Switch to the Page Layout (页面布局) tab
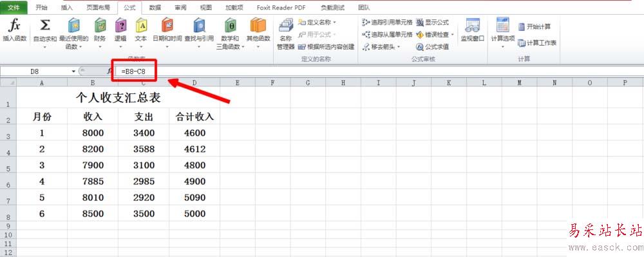 click(x=98, y=7)
